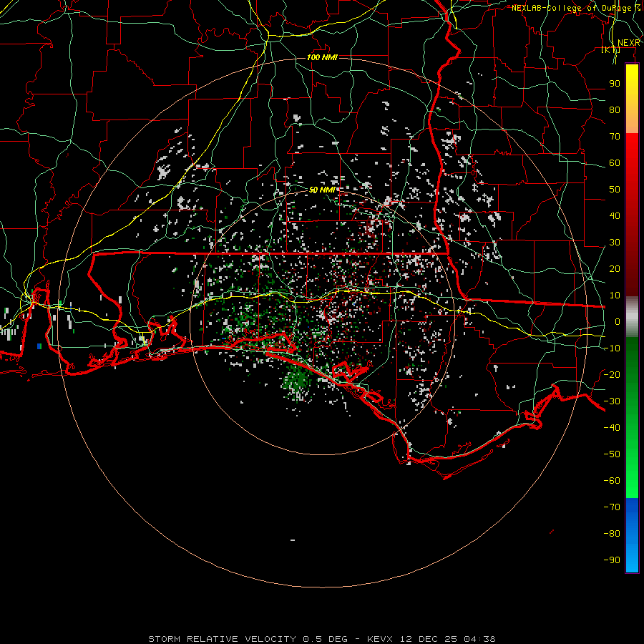The height and width of the screenshot is (644, 644).
Task: Click the blue segment of the color bar
Action: point(632,535)
